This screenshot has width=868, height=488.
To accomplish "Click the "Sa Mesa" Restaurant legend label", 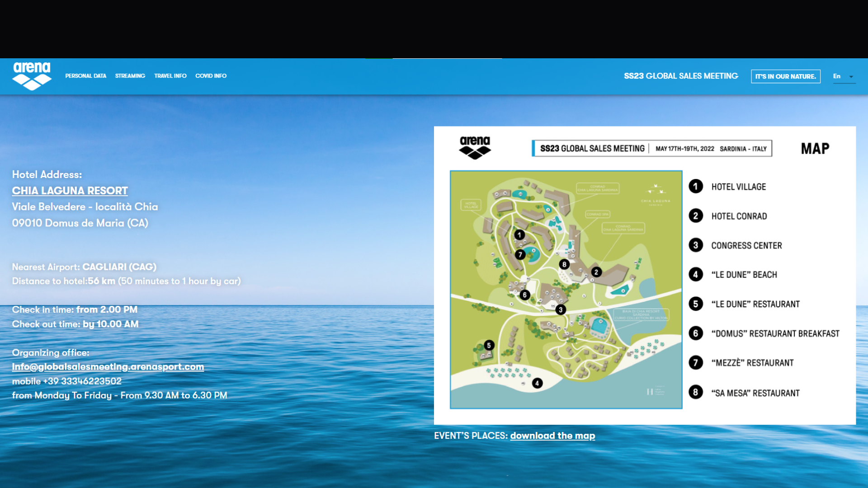I will pyautogui.click(x=755, y=393).
